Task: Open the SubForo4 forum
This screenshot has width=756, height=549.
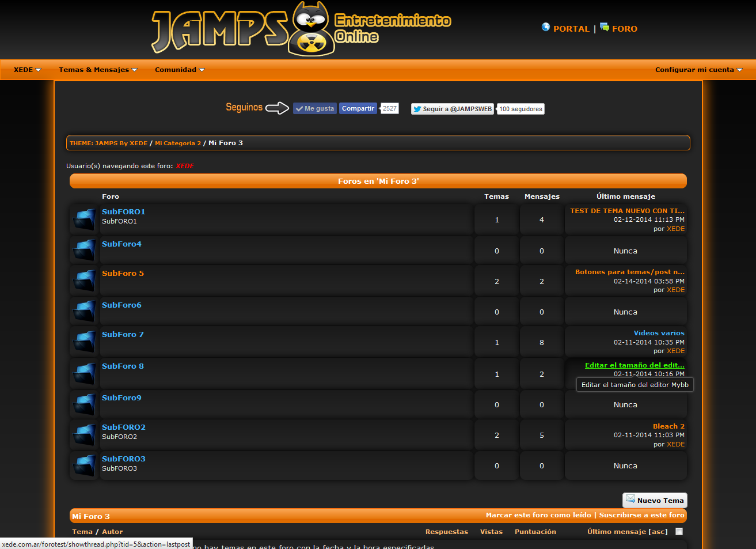Action: tap(121, 244)
